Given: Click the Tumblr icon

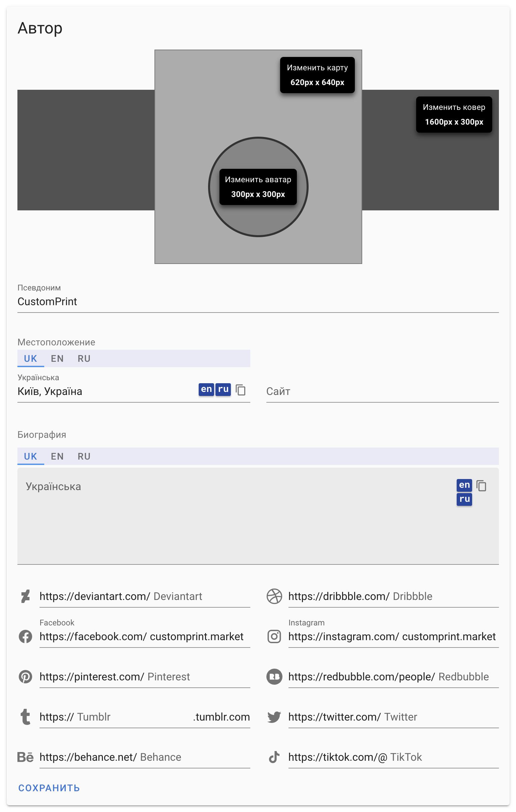Looking at the screenshot, I should point(25,717).
